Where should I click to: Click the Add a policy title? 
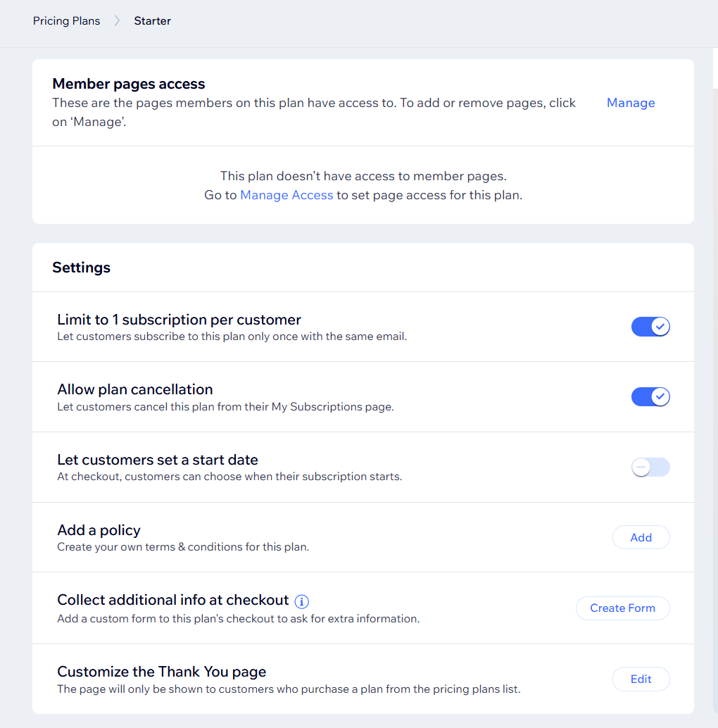(99, 530)
